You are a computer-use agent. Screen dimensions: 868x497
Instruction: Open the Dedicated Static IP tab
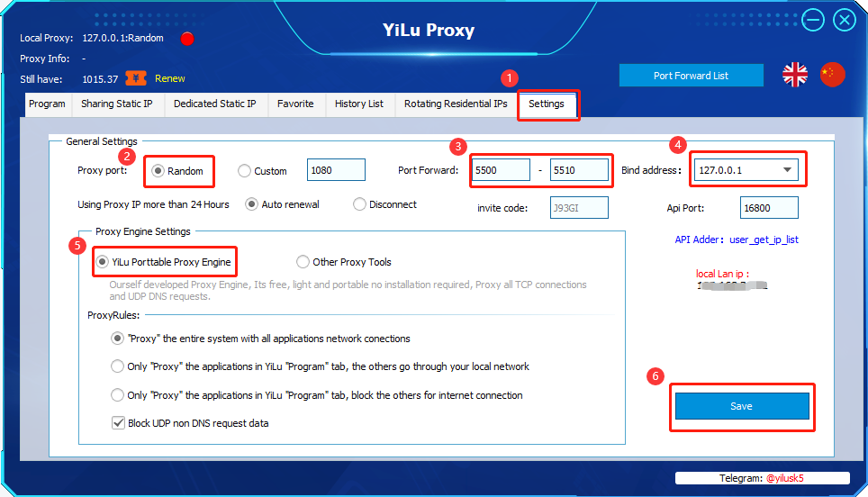click(x=215, y=104)
